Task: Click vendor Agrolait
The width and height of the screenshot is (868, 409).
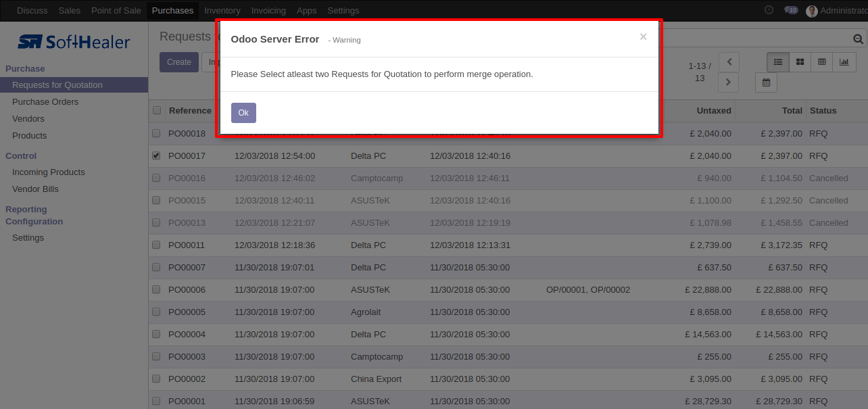Action: (x=366, y=312)
